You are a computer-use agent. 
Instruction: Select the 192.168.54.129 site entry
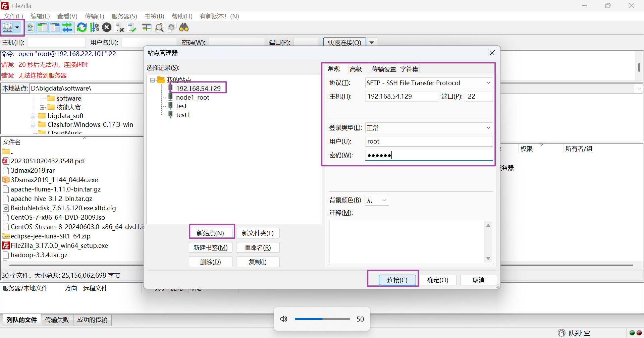198,89
